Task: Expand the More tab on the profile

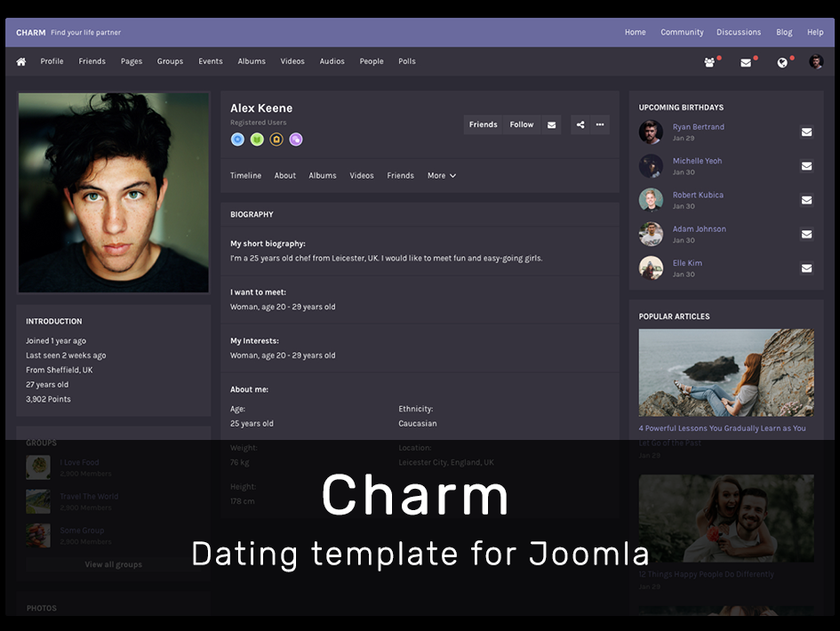Action: (441, 175)
